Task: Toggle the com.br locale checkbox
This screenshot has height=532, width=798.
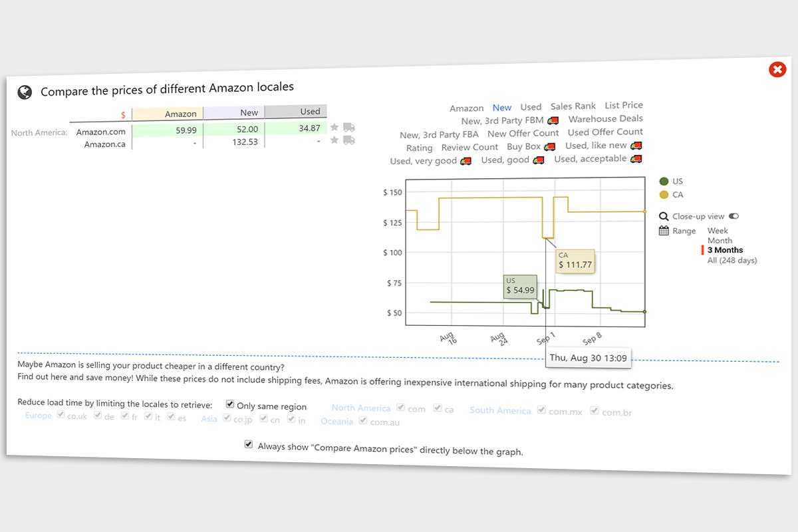Action: (595, 411)
